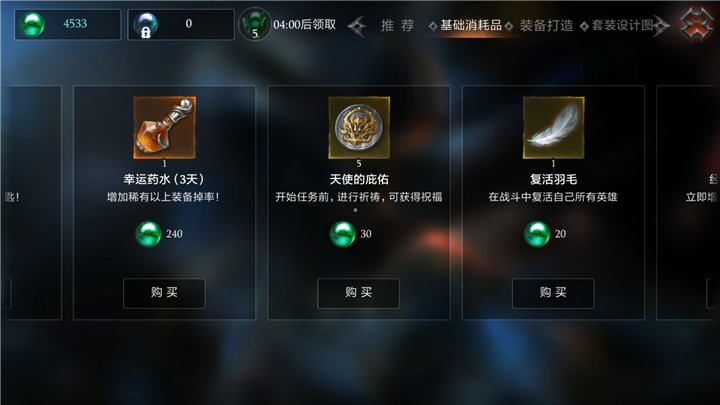Click the 04:00后领取 countdown text
Screen dimensions: 720x405
304,25
